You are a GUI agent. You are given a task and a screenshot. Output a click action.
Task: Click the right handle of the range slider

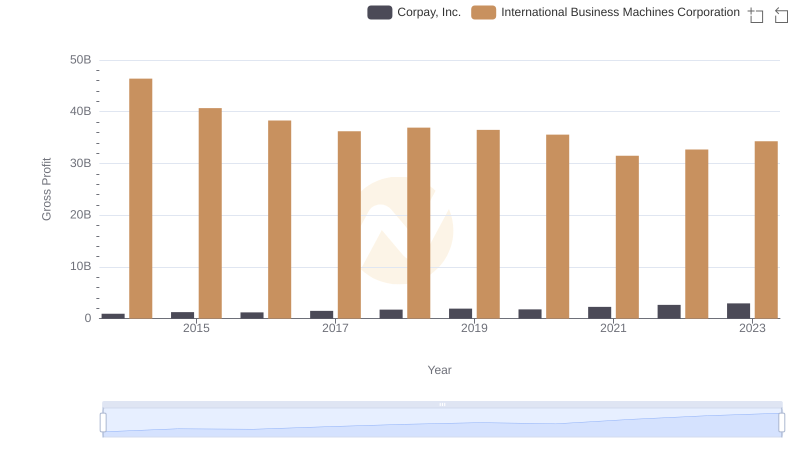click(x=782, y=422)
